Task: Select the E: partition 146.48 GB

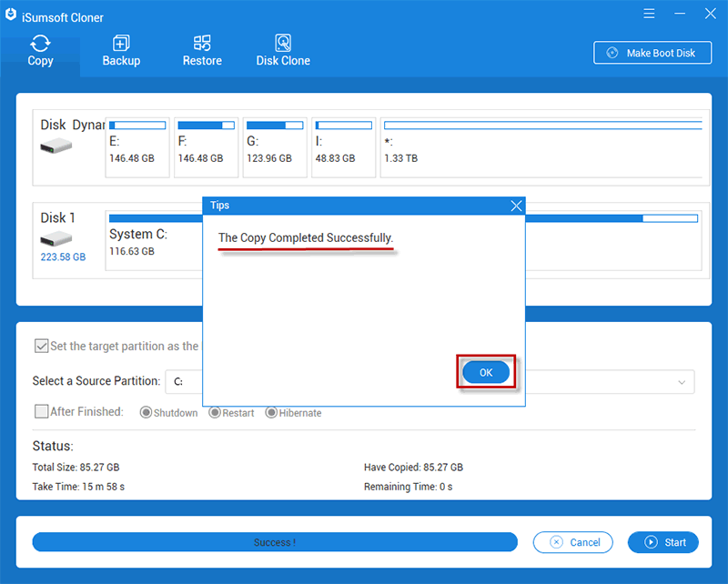Action: point(137,147)
